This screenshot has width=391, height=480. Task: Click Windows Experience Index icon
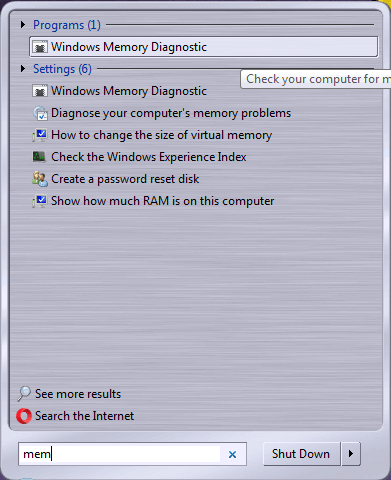[x=39, y=157]
